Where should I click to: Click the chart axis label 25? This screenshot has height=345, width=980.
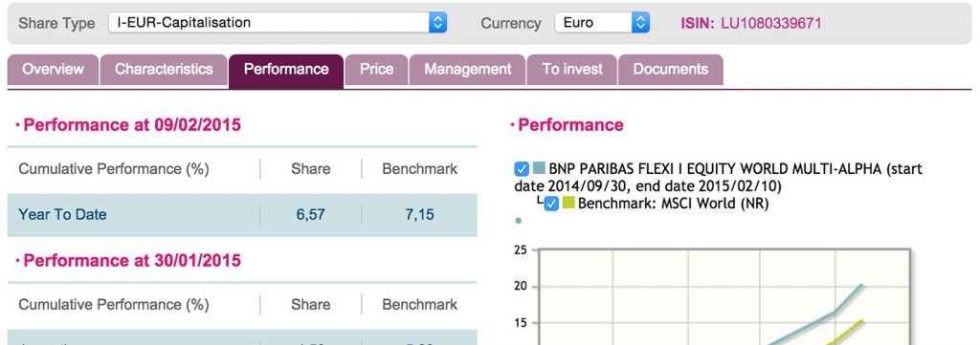tap(521, 250)
